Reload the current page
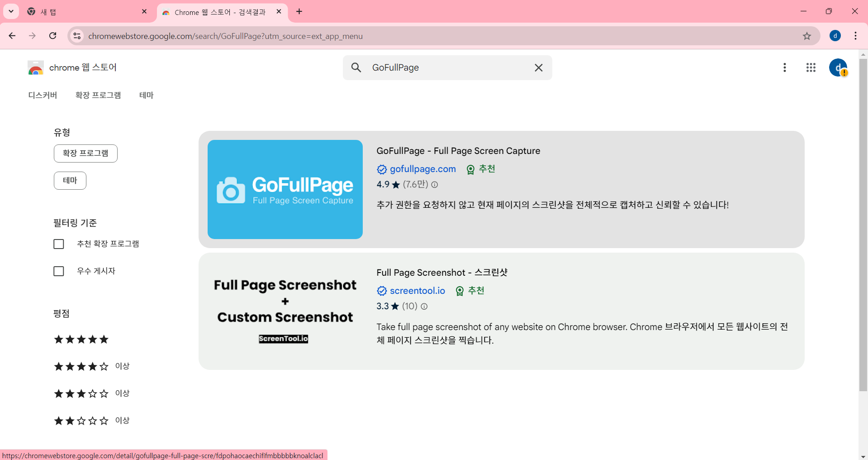Screen dimensions: 868x460 53,36
